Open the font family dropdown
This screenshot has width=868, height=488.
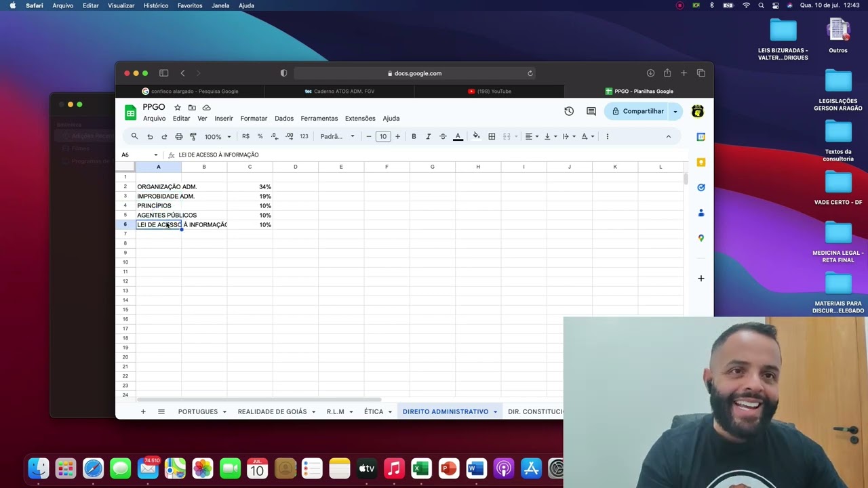tap(337, 136)
